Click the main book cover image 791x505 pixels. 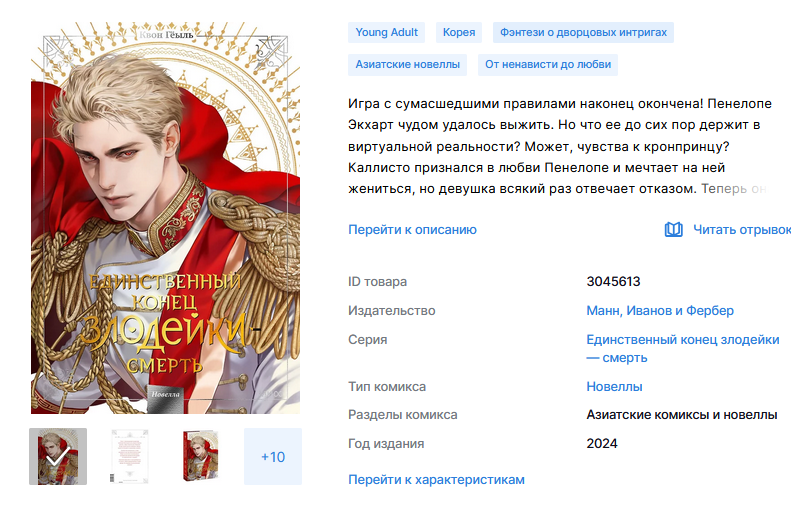coord(165,218)
